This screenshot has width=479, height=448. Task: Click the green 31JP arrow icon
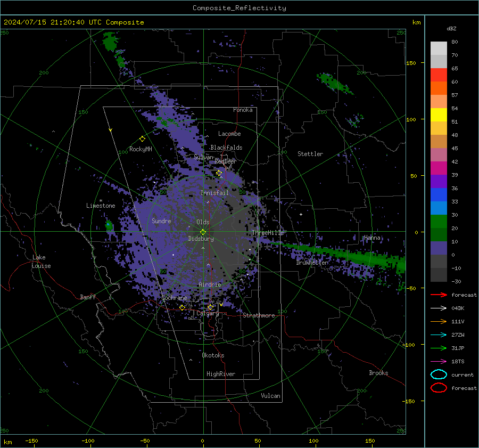pos(439,348)
